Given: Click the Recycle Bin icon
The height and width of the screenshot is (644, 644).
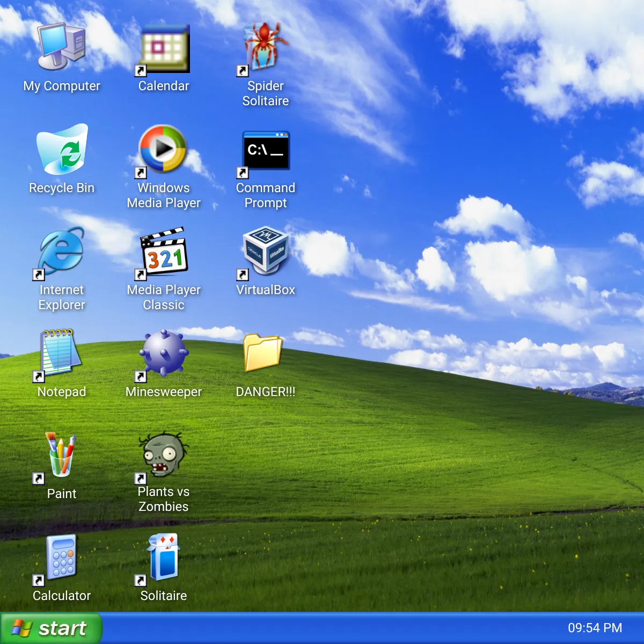Looking at the screenshot, I should [x=61, y=150].
